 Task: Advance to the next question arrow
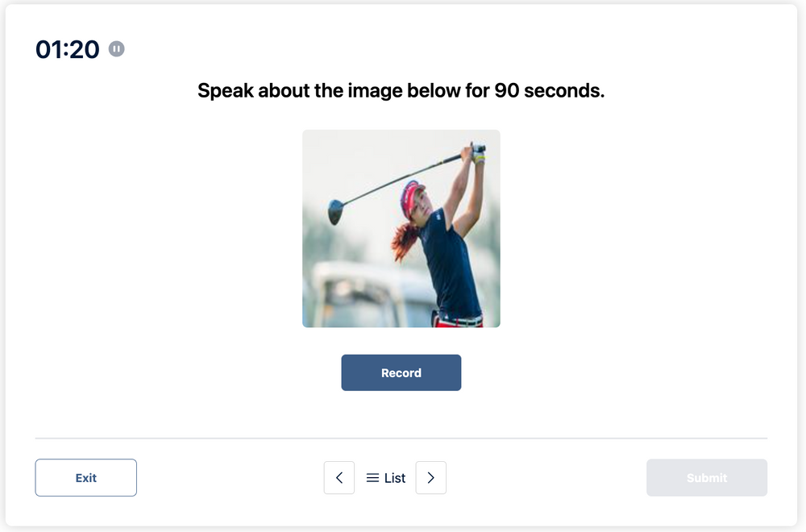[431, 478]
